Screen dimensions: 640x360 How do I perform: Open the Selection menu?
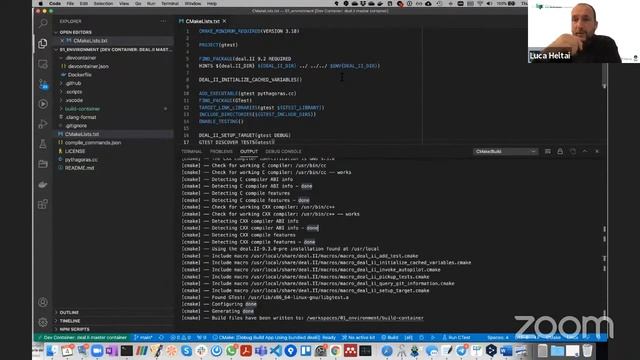[x=103, y=4]
